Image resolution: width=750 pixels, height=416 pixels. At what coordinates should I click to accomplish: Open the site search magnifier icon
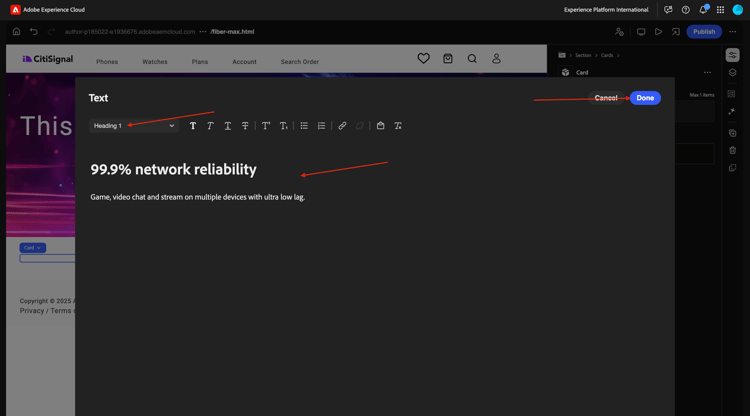(472, 58)
